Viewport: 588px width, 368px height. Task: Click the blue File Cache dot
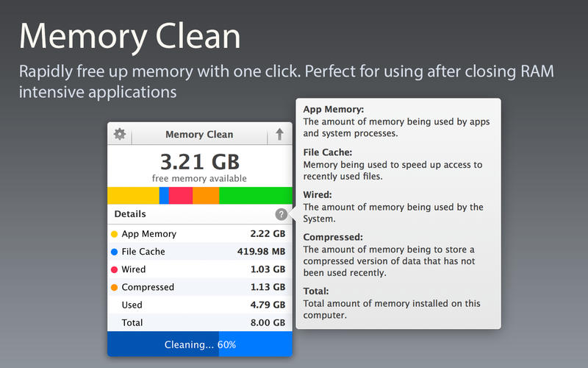click(114, 252)
